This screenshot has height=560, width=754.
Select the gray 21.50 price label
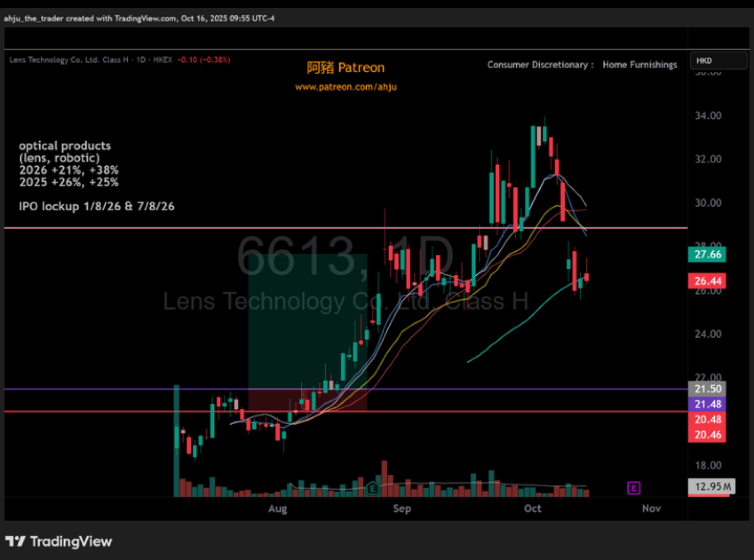(707, 389)
